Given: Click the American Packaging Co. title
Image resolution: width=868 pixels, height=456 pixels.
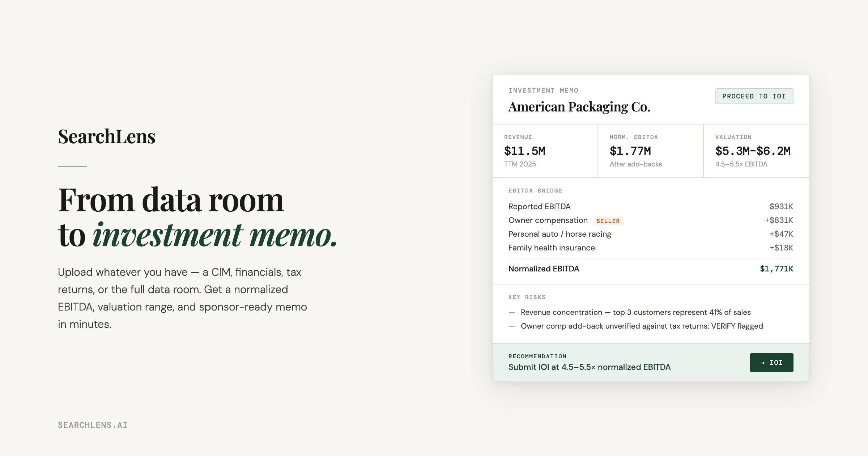Looking at the screenshot, I should (x=579, y=107).
